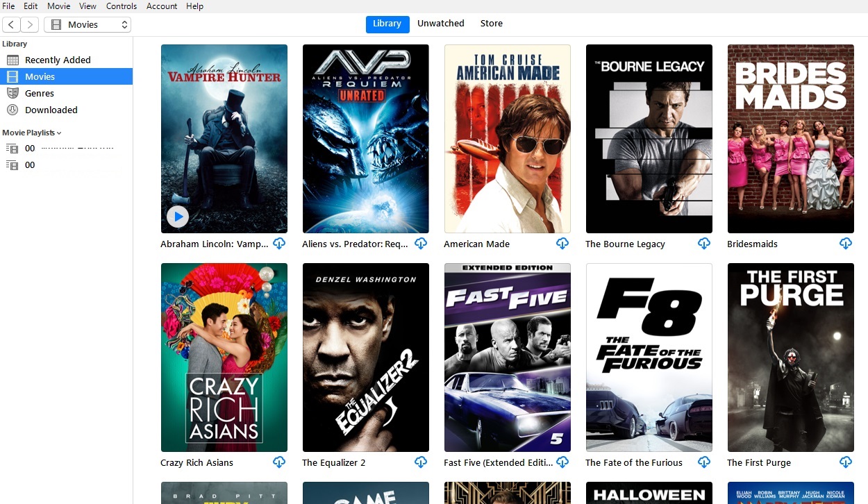The image size is (868, 504).
Task: Click Crazy Rich Asians cloud download icon
Action: click(279, 462)
